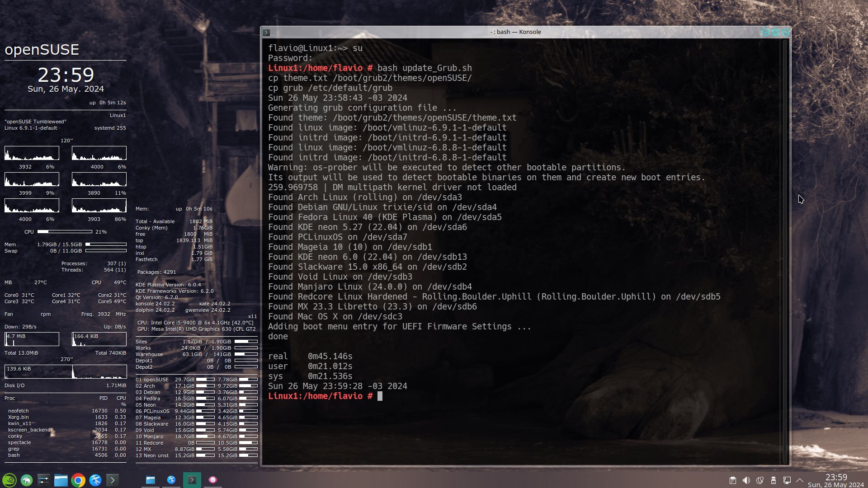Launch the Dolphin folder icon beside Chrome

(61, 480)
